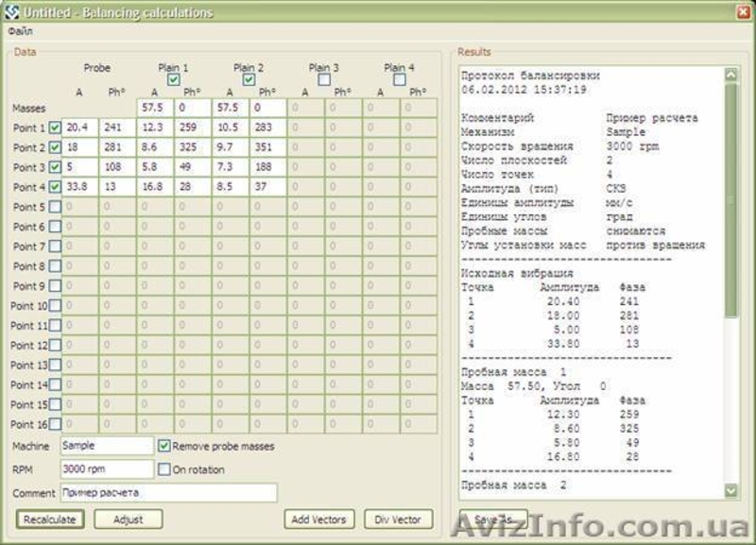Focus the RPM input field
This screenshot has width=756, height=545.
coord(106,468)
